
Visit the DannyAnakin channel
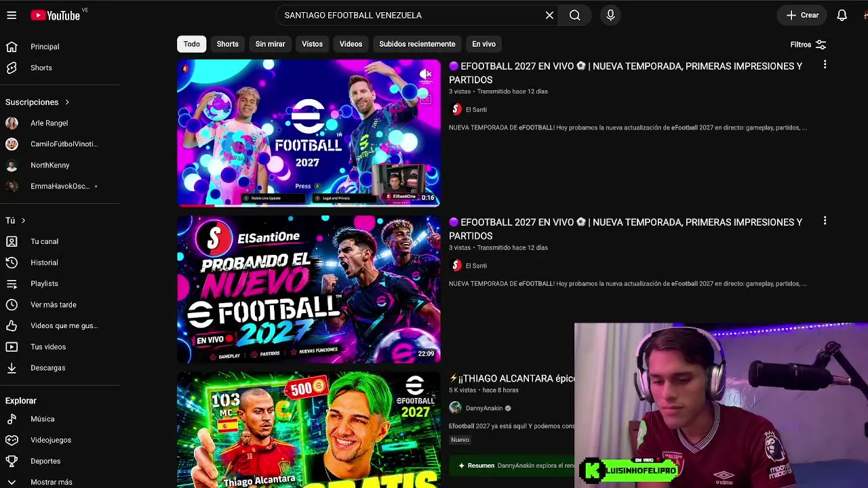click(x=484, y=408)
